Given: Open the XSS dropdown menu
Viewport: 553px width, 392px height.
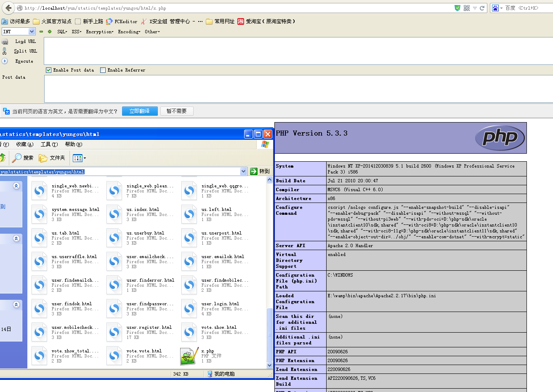Looking at the screenshot, I should click(77, 32).
